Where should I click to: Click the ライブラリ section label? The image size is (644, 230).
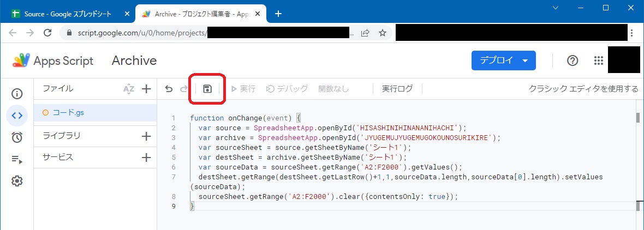click(62, 136)
